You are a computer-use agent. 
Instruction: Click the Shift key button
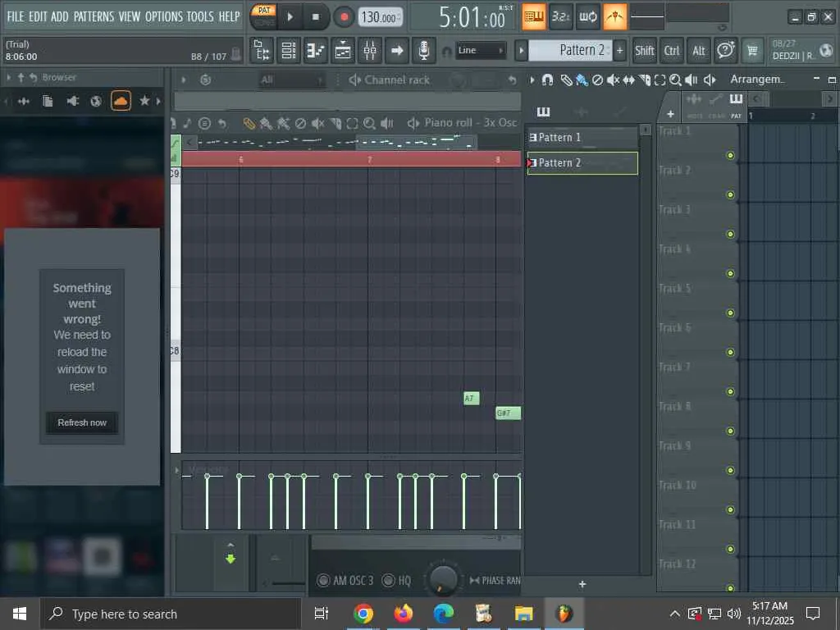[x=644, y=50]
